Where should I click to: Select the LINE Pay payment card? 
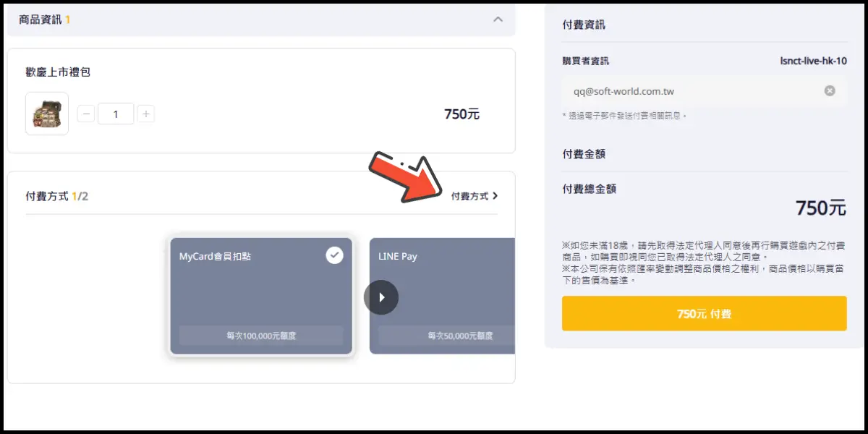click(x=442, y=296)
